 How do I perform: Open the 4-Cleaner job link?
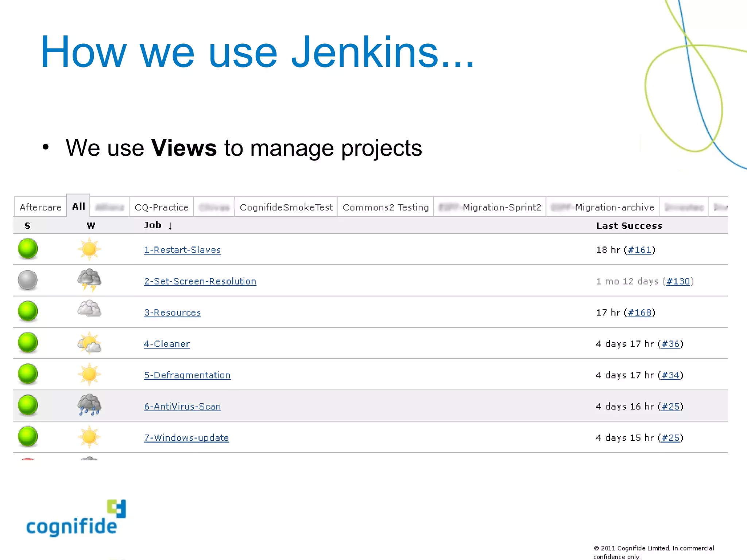click(x=167, y=344)
